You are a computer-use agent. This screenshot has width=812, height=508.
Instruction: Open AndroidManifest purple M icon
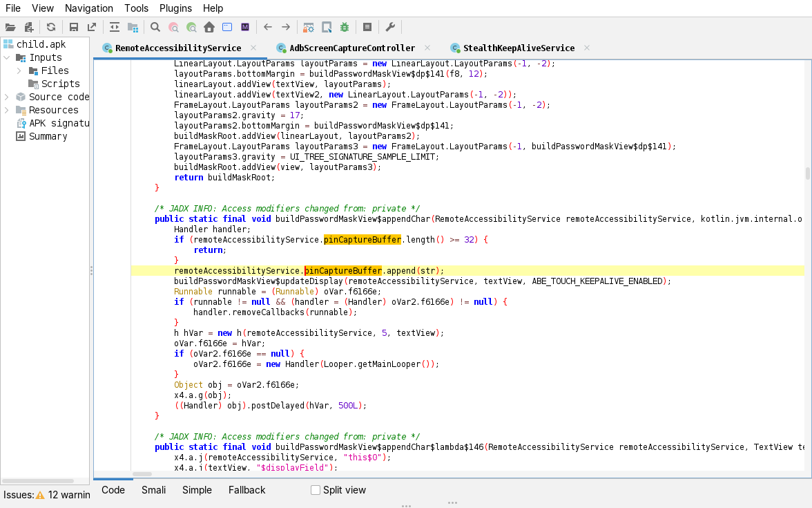(x=245, y=27)
